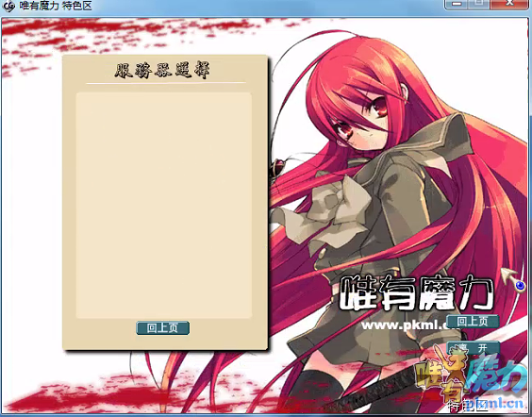Image resolution: width=532 pixels, height=417 pixels.
Task: Click the 回上页 button in server panel
Action: pyautogui.click(x=162, y=328)
